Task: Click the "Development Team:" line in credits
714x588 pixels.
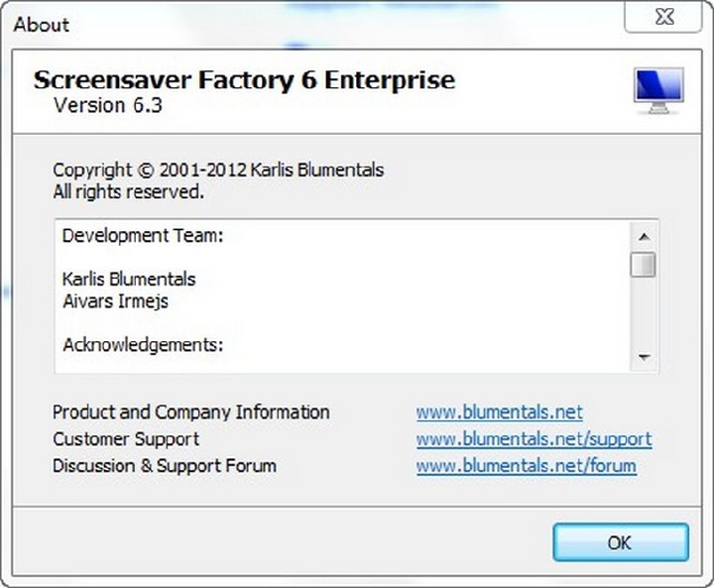Action: [x=143, y=236]
